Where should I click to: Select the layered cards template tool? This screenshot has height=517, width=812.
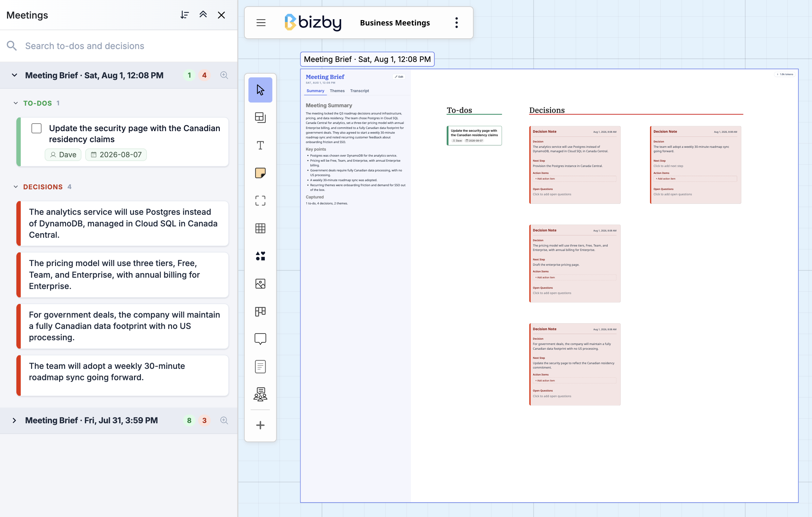coord(260,117)
